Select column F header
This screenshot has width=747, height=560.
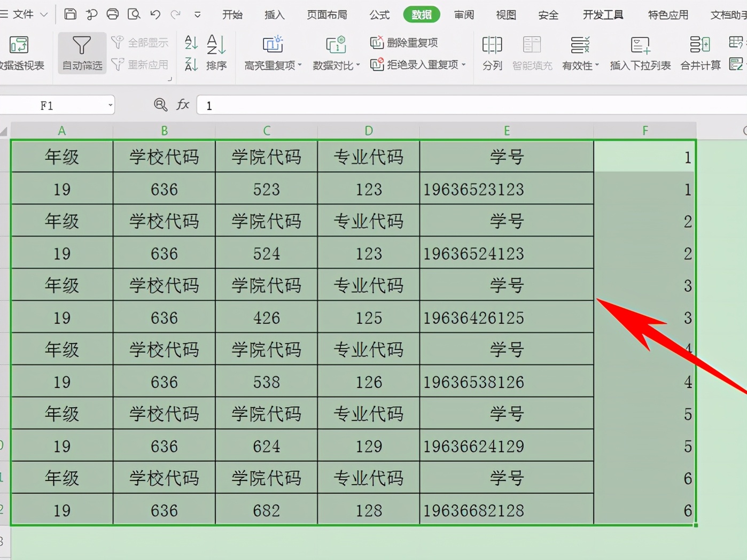(645, 131)
